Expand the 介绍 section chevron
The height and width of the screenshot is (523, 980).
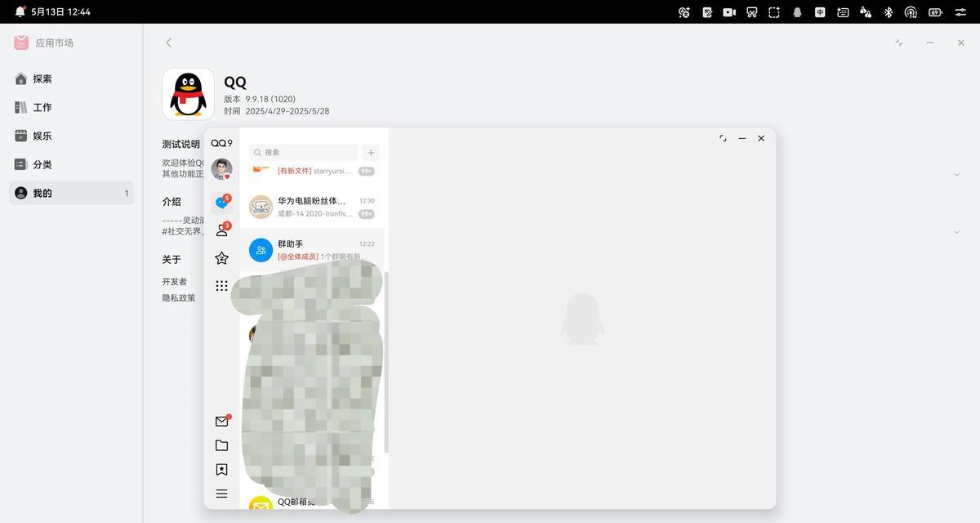956,232
